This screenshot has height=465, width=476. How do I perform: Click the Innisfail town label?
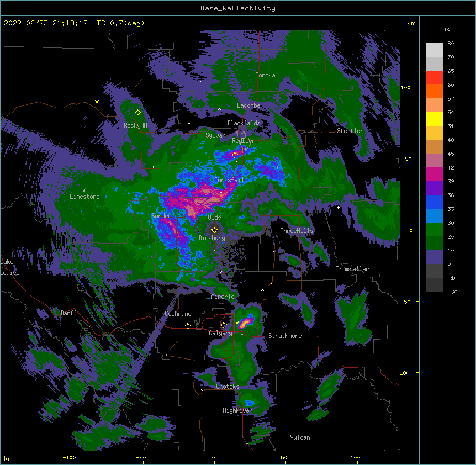click(x=229, y=180)
